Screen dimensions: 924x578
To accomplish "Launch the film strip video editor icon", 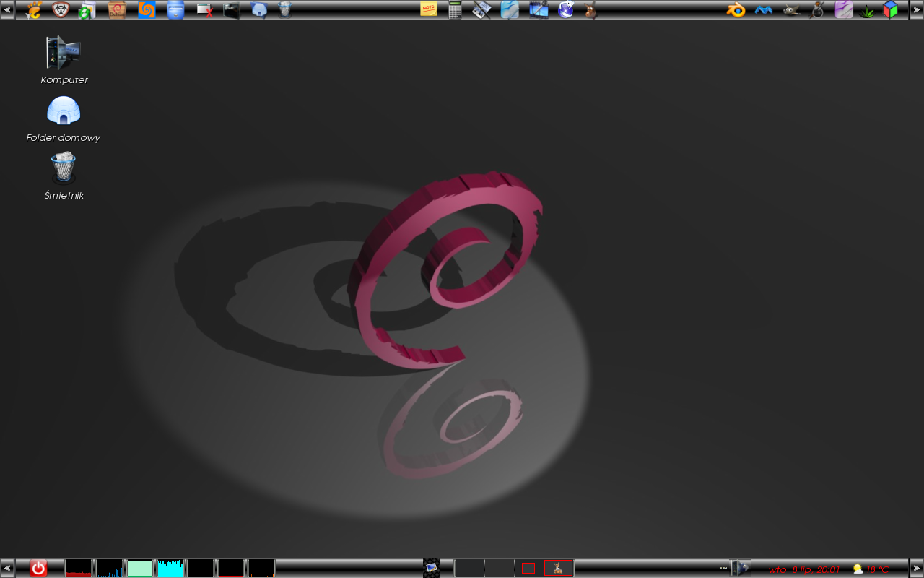I will click(539, 9).
